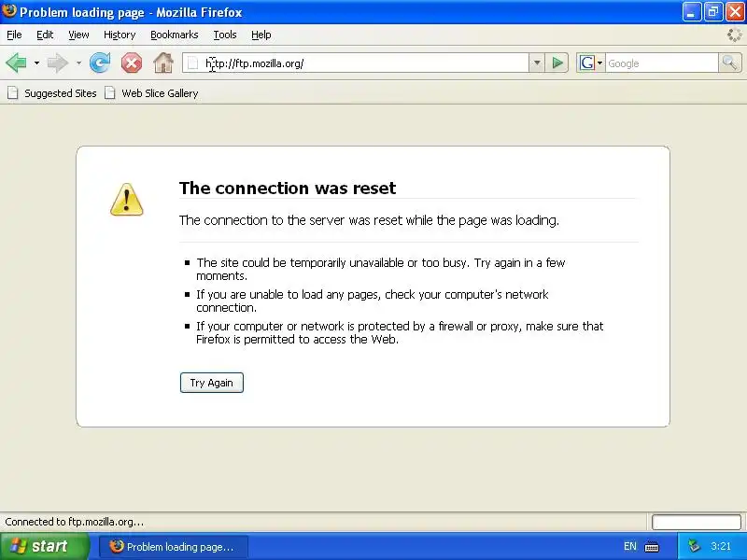The width and height of the screenshot is (747, 560).
Task: Open the Tools menu
Action: click(225, 35)
